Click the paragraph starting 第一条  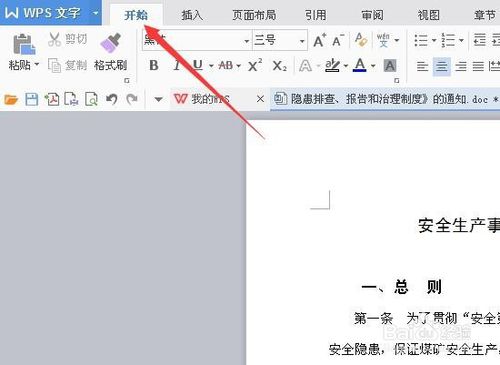[x=427, y=319]
